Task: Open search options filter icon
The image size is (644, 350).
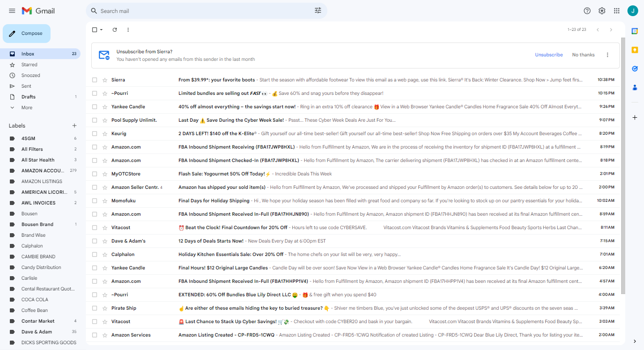Action: click(318, 11)
